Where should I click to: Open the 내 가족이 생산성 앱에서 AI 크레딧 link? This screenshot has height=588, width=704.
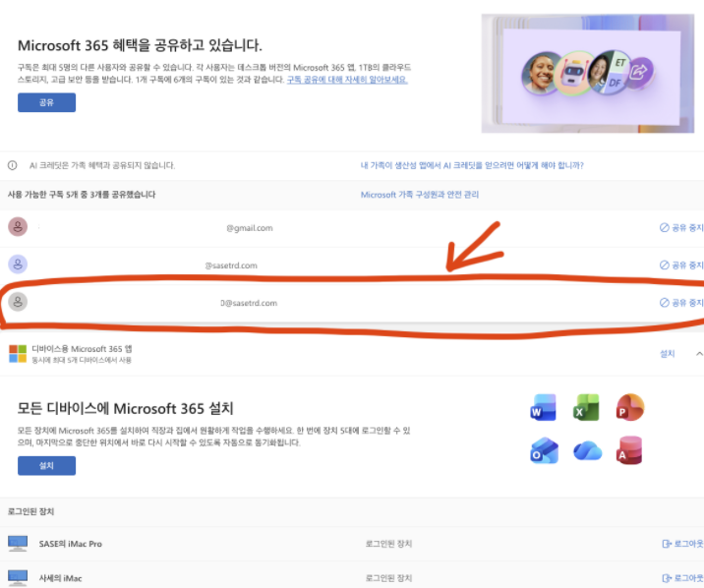472,165
